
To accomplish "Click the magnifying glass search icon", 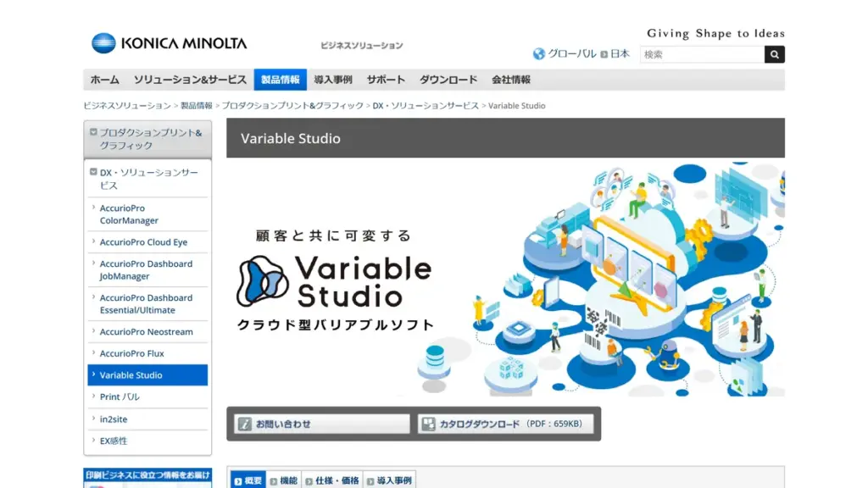I will (773, 53).
